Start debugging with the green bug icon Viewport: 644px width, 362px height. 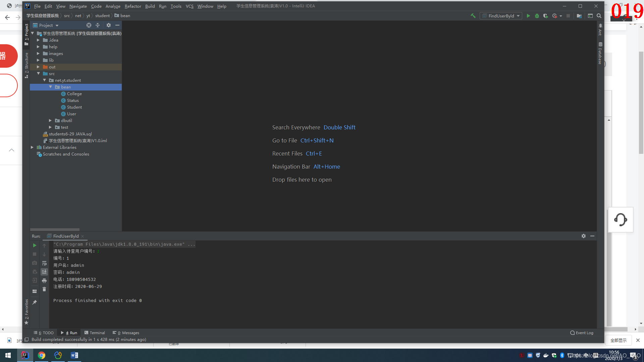click(537, 16)
